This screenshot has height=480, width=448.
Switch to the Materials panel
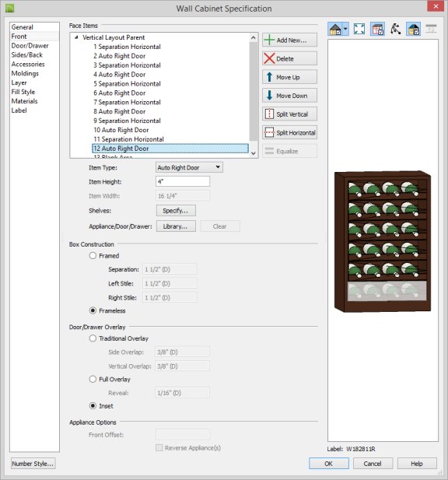pyautogui.click(x=24, y=101)
